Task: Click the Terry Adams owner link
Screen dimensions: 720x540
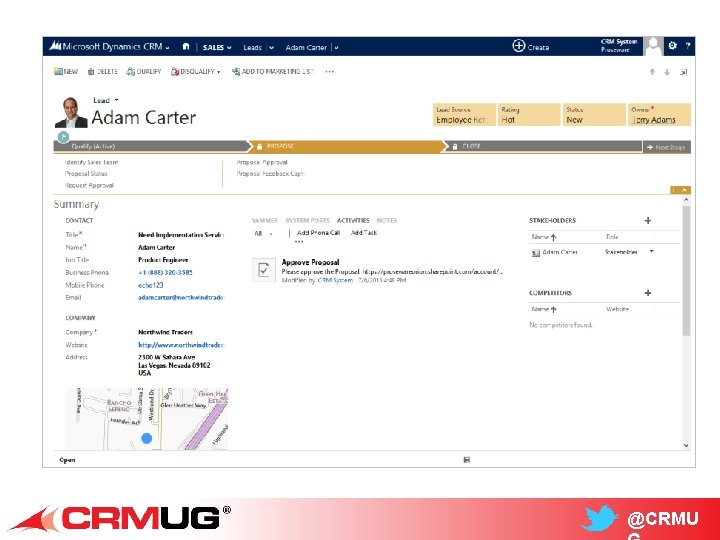Action: 654,120
